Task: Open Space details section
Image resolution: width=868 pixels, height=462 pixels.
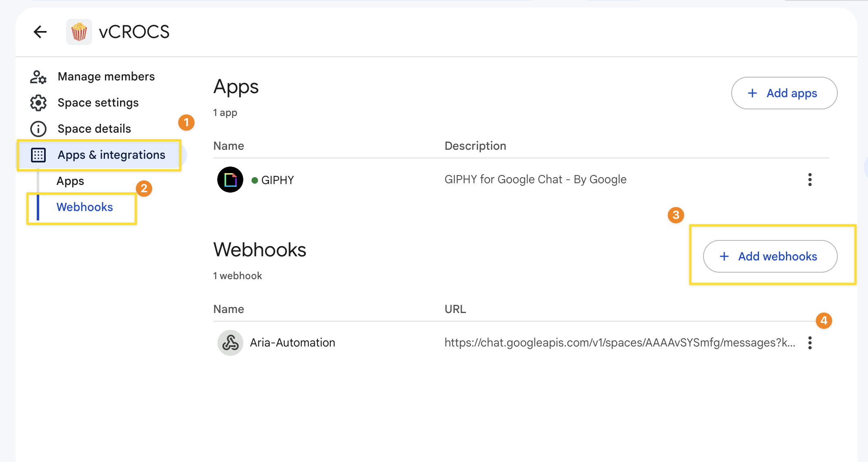Action: [x=94, y=129]
